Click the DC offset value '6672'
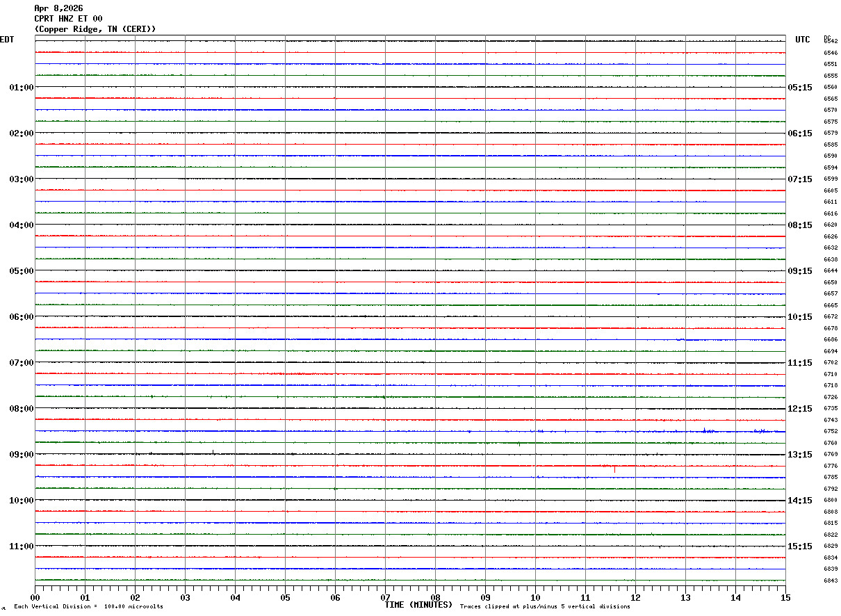This screenshot has width=841, height=616. pos(831,317)
